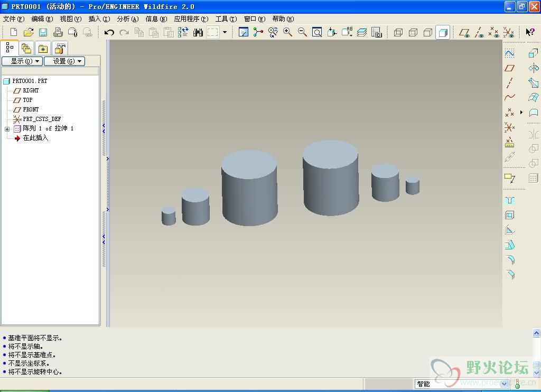Undo the last operation
541x392 pixels.
point(109,32)
